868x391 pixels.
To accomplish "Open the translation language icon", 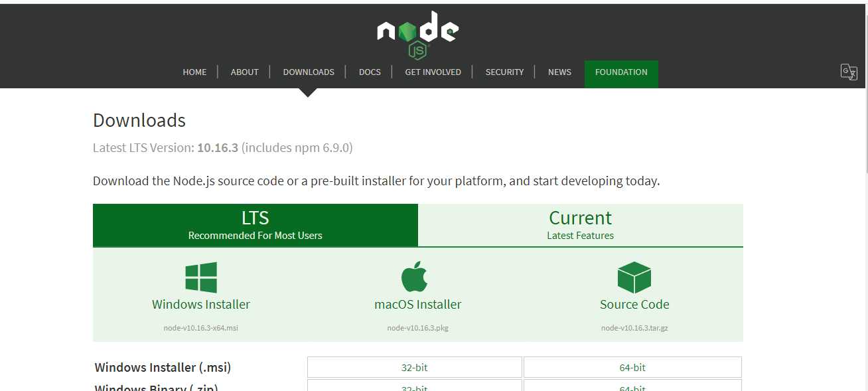I will click(x=849, y=72).
